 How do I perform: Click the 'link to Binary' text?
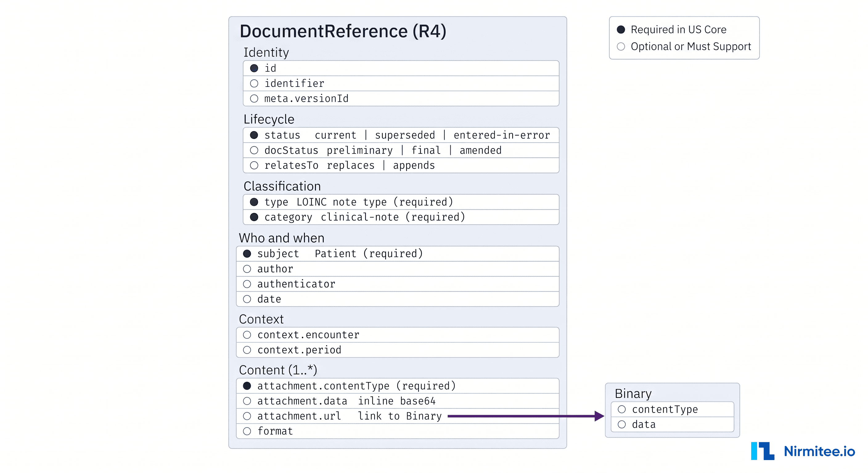tap(399, 416)
